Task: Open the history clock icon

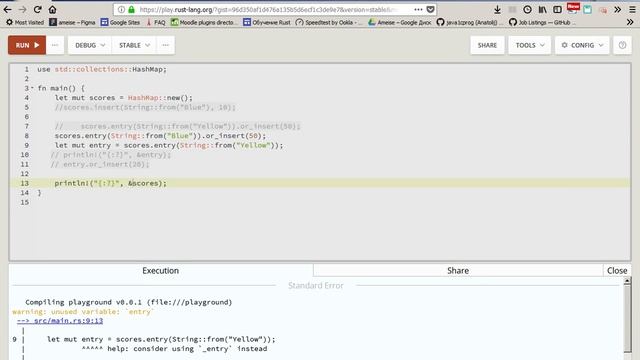Action: click(x=527, y=9)
